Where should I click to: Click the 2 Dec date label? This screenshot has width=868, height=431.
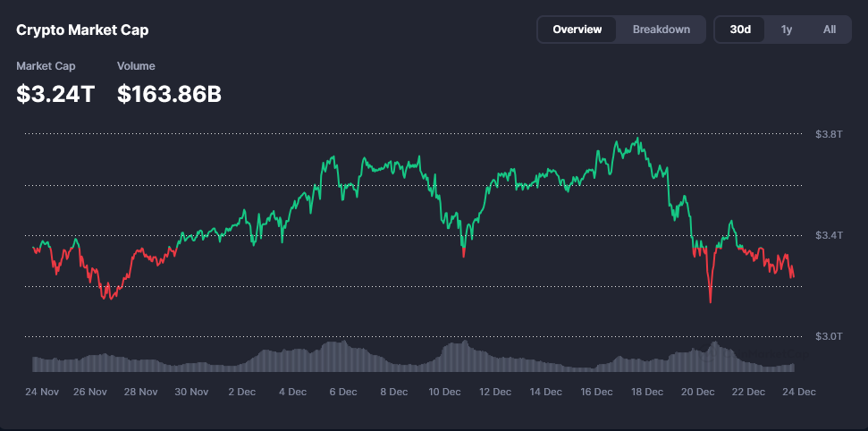pos(242,392)
